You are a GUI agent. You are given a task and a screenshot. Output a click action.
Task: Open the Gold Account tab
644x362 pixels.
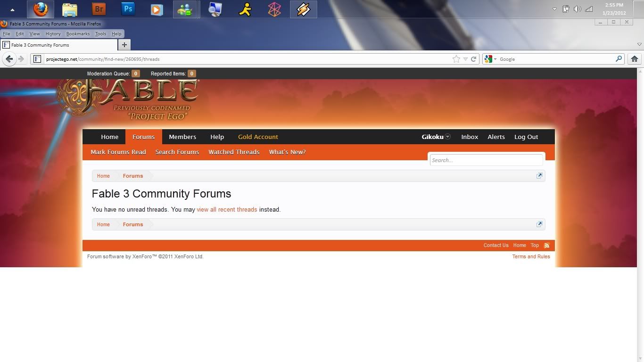pos(258,137)
